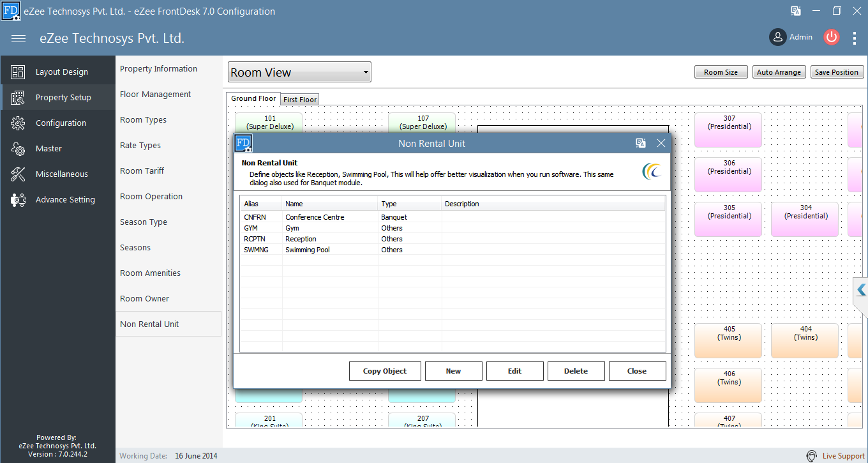Click the Master settings icon
The image size is (868, 463).
(18, 149)
